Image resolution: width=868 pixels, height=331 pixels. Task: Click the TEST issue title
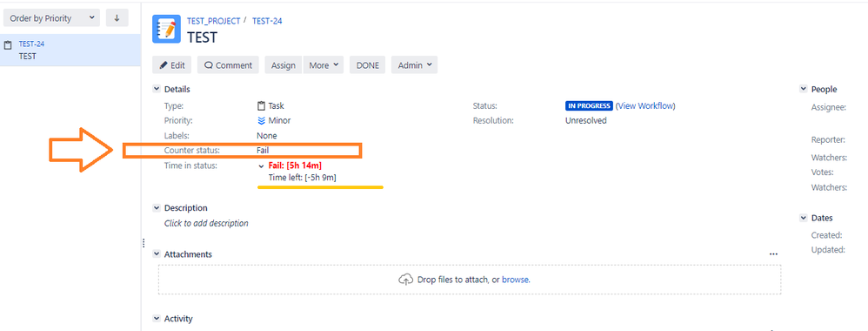coord(202,37)
